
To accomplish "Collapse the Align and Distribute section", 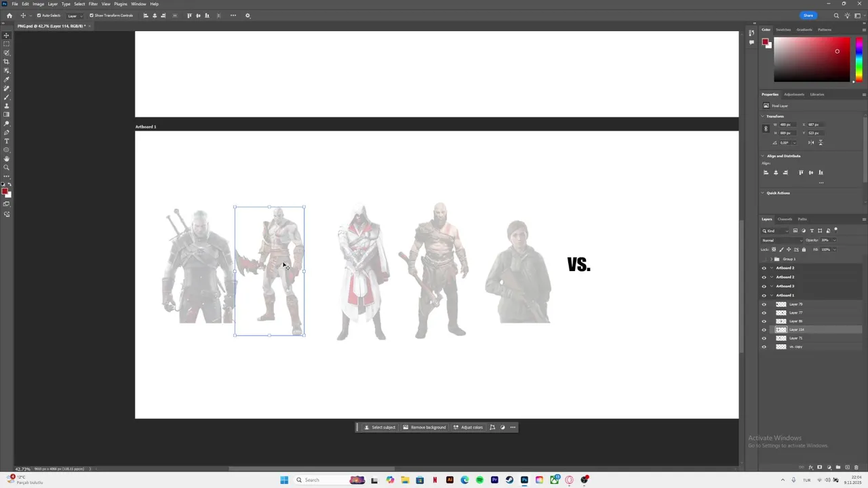I will pyautogui.click(x=763, y=156).
